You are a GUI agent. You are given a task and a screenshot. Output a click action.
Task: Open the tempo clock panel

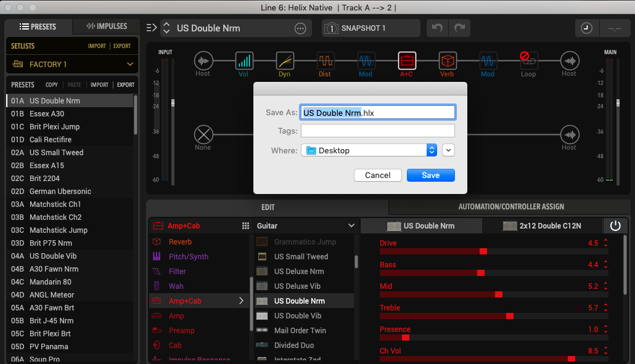click(x=586, y=28)
